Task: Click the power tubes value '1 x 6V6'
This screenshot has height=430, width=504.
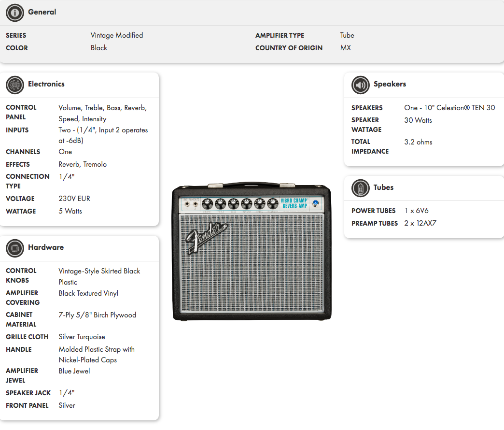Action: click(x=416, y=210)
